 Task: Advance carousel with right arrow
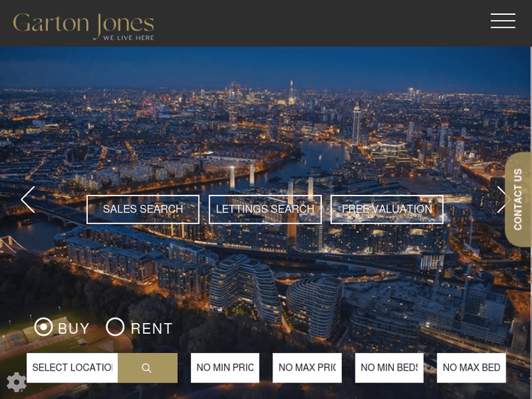[x=503, y=200]
